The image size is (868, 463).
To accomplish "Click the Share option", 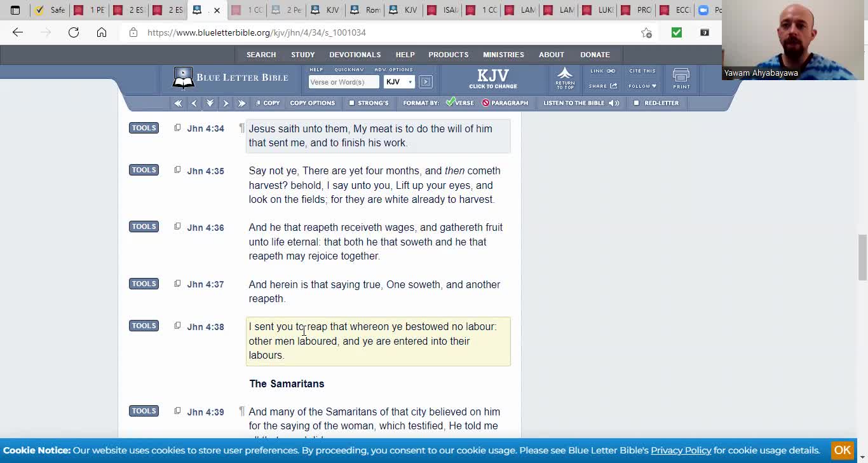I will tap(602, 86).
